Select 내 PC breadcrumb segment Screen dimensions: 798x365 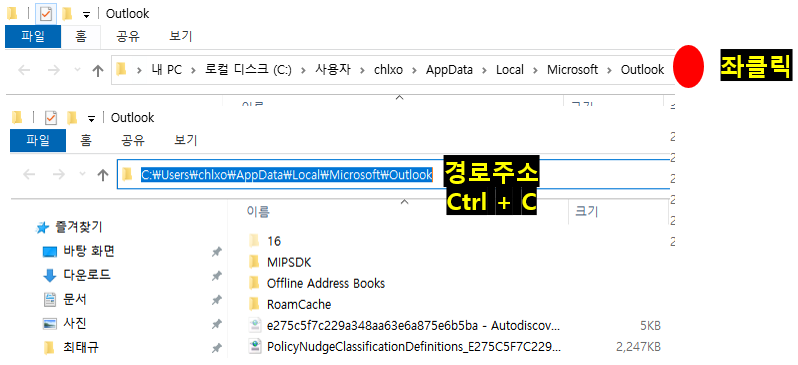pyautogui.click(x=166, y=70)
